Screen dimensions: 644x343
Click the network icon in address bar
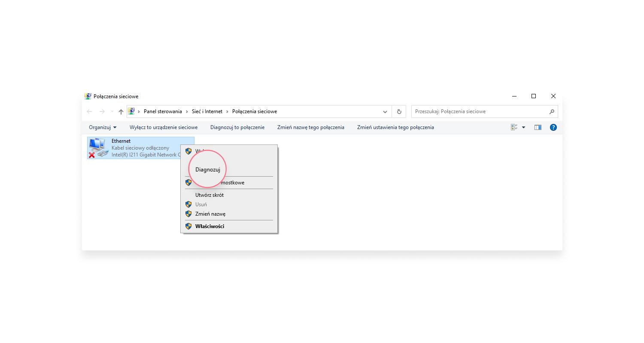click(x=131, y=111)
